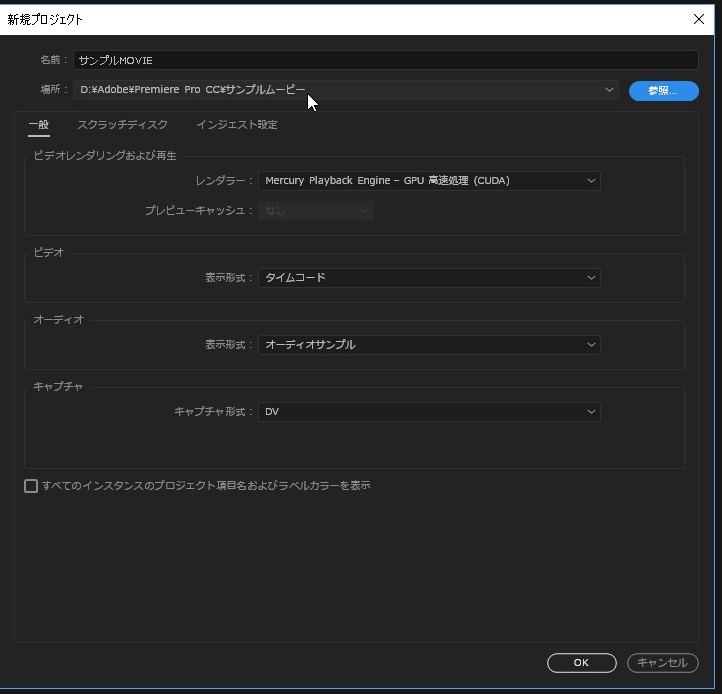This screenshot has height=694, width=722.
Task: Click the 名前 field containing サンプルMOVIE
Action: click(385, 61)
